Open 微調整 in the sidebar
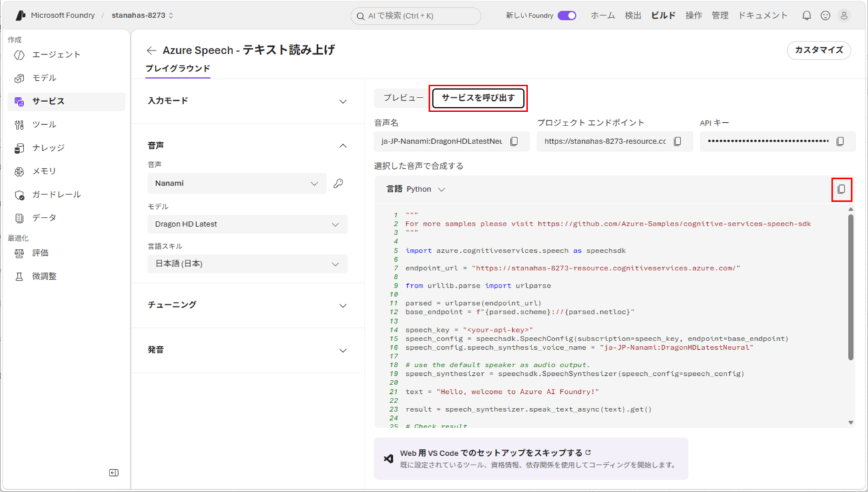 click(66, 276)
